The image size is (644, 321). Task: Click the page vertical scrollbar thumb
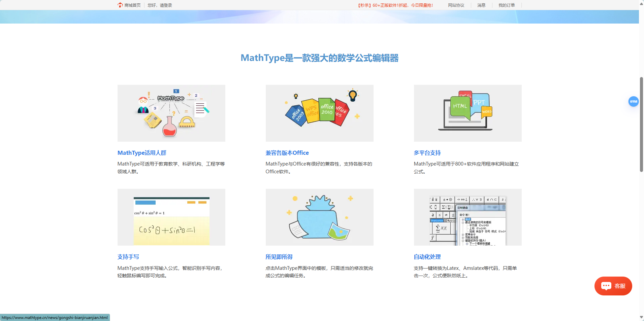pos(641,124)
